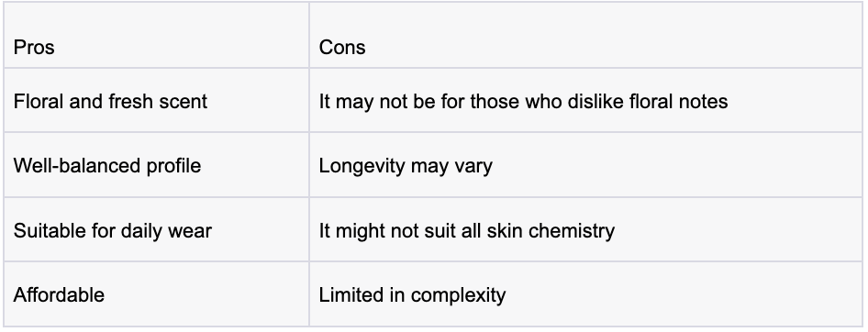Click the 'Limited in complexity' cell
Viewport: 868px width, 332px height.
pyautogui.click(x=585, y=293)
